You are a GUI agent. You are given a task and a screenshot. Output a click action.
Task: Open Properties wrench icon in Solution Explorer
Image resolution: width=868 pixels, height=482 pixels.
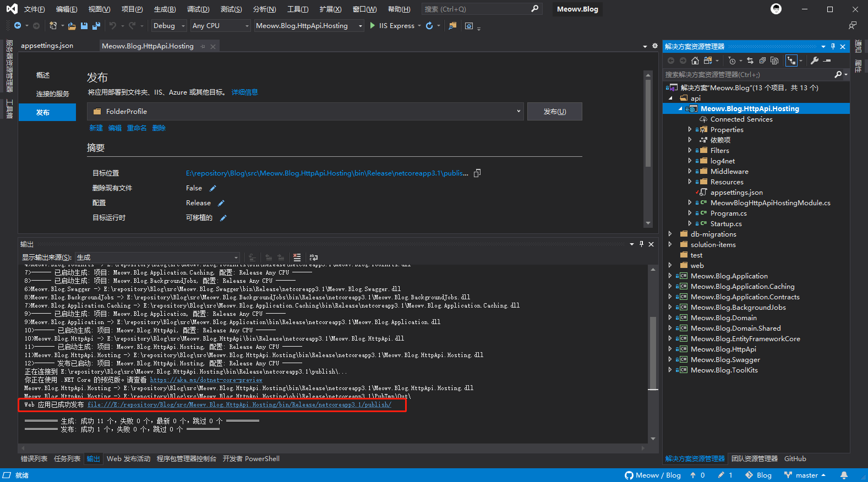815,61
